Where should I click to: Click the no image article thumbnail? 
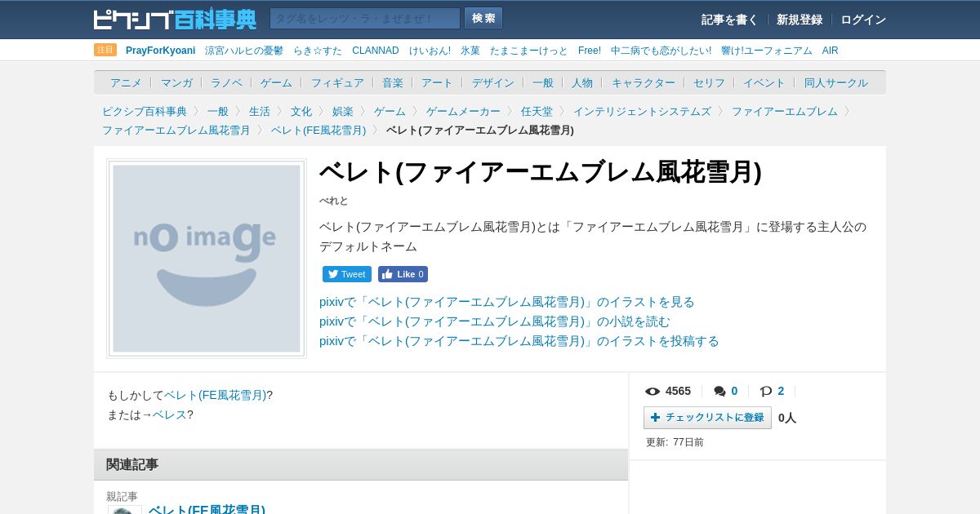click(x=207, y=259)
